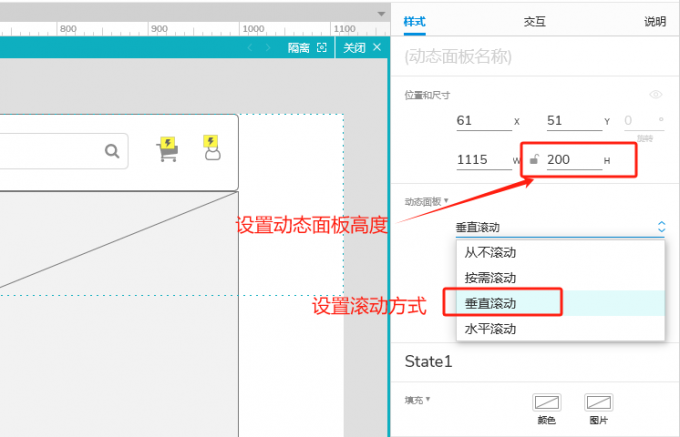
Task: Collapse the 动态面板 section header
Action: point(426,202)
